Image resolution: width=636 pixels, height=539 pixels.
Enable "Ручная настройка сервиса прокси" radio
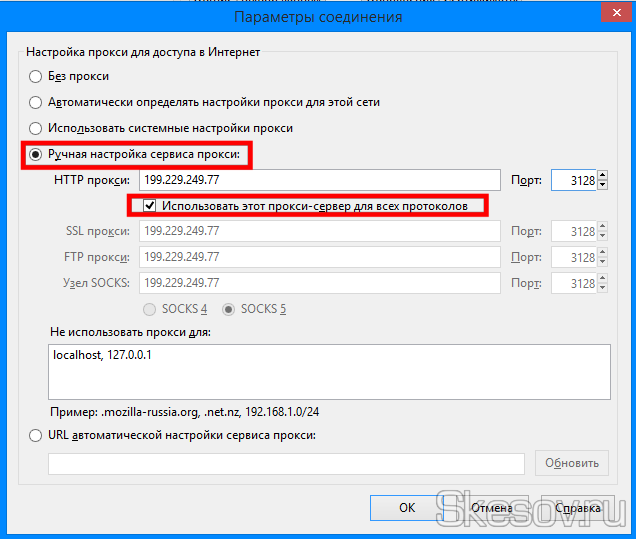36,155
